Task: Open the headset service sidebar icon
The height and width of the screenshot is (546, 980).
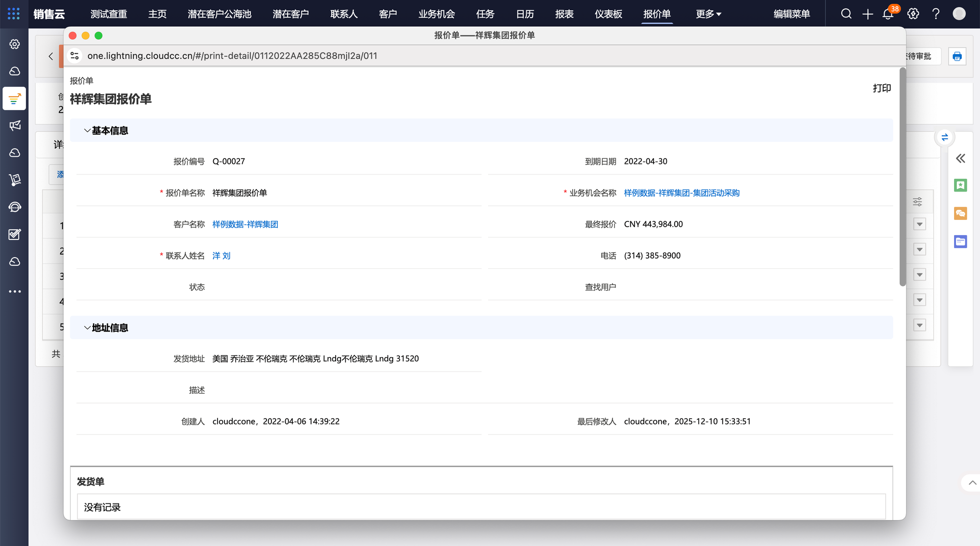Action: (x=15, y=207)
